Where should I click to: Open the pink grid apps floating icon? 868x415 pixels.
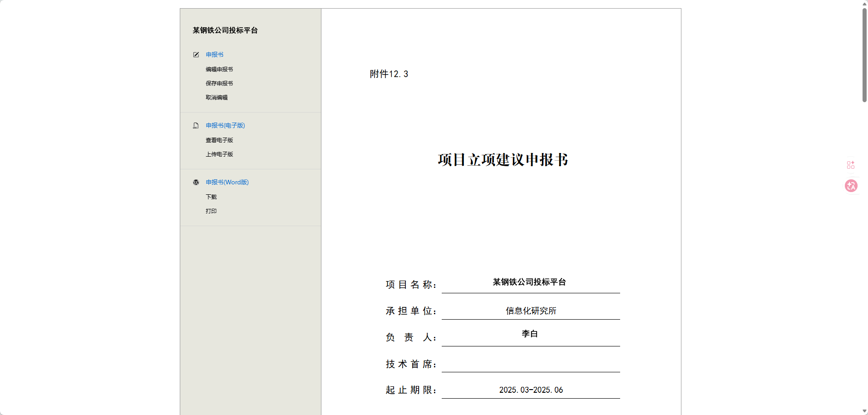point(851,165)
